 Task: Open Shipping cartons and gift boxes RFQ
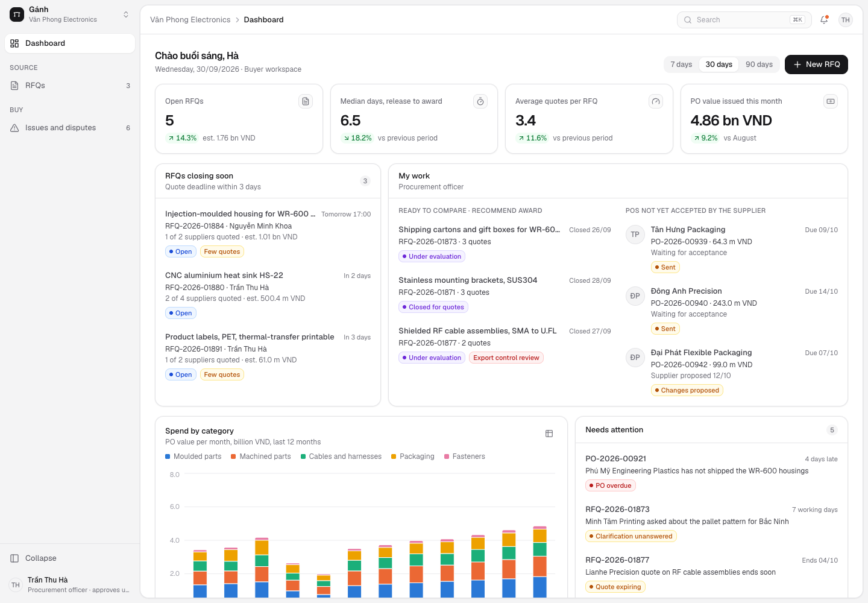tap(505, 243)
